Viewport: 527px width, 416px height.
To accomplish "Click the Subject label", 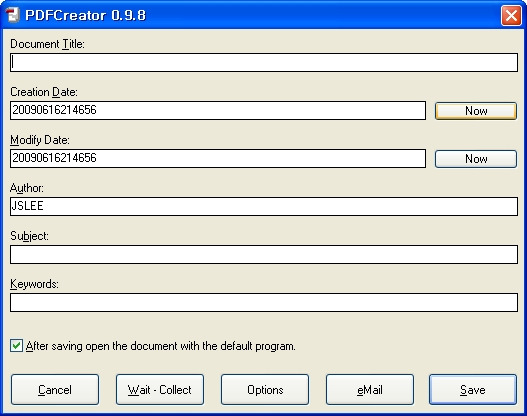I will [x=29, y=236].
